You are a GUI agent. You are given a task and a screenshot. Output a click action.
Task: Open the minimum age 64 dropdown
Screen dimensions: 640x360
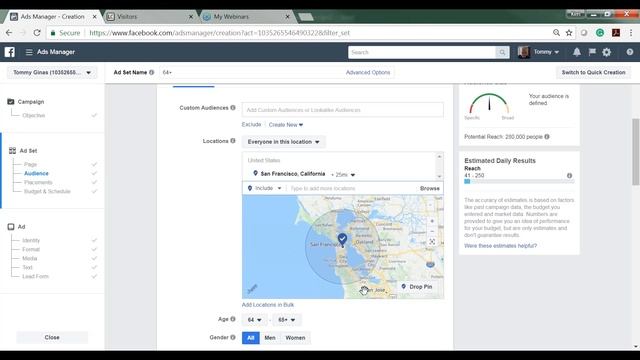click(254, 320)
